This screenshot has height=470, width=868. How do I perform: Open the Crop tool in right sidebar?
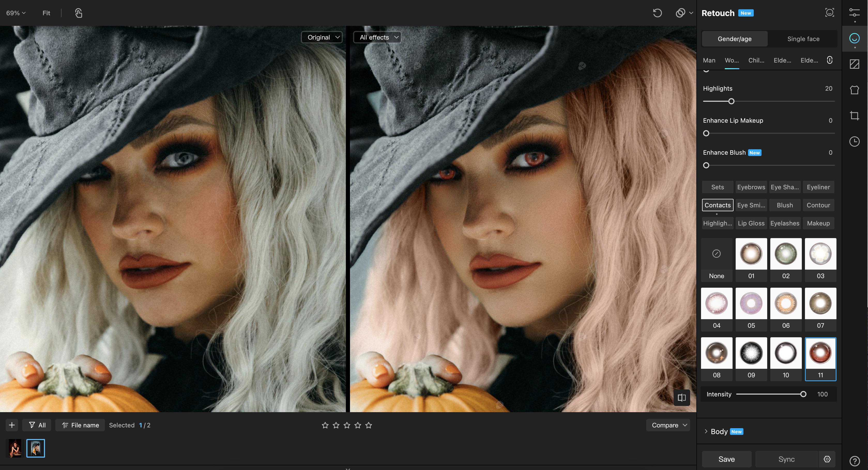coord(854,116)
